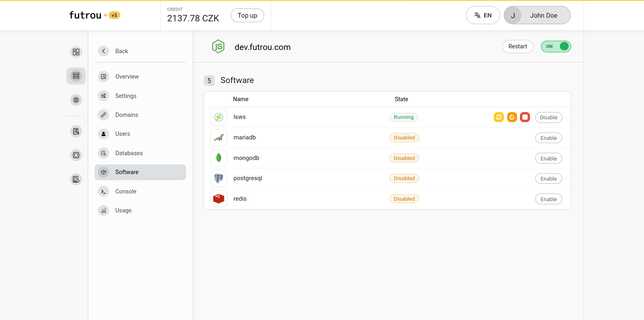Click the mongodb name text
The width and height of the screenshot is (644, 320).
(x=246, y=158)
